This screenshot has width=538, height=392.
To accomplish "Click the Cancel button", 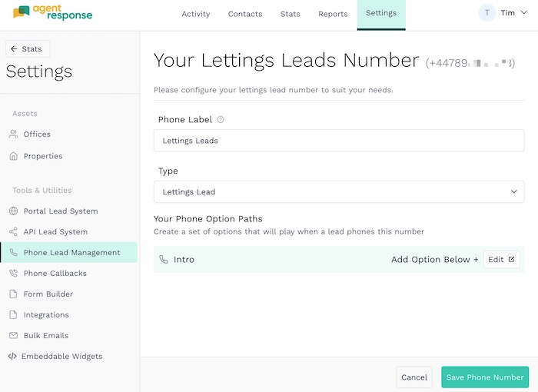I will pyautogui.click(x=414, y=377).
